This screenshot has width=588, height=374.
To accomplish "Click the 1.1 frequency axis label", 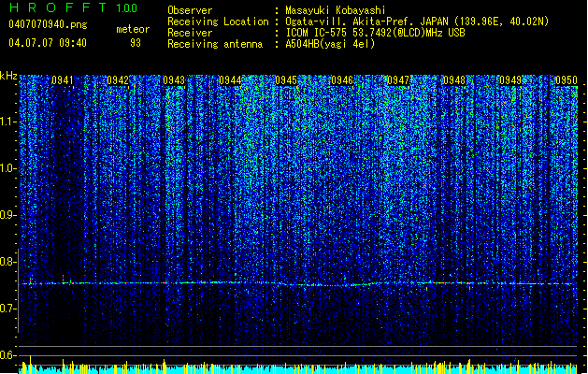I will [8, 122].
